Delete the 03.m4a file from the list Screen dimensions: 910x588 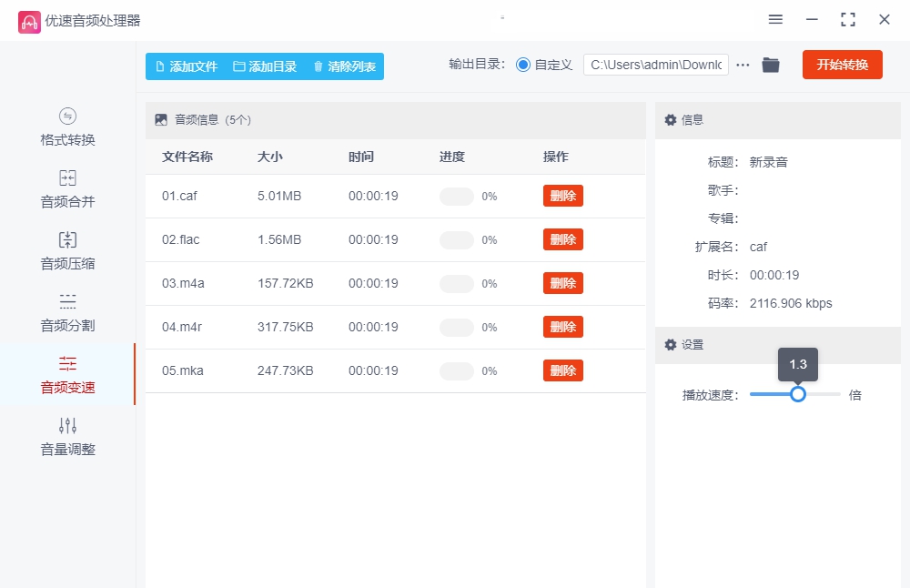point(562,283)
